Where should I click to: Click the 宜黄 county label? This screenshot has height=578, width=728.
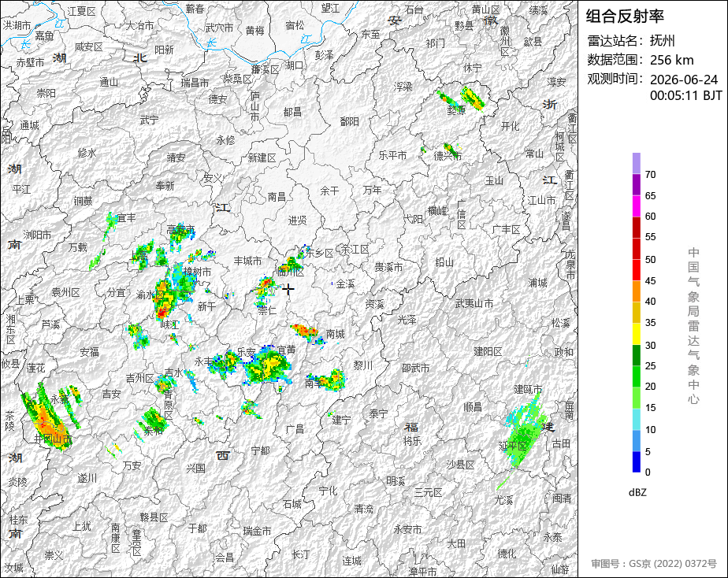(287, 350)
